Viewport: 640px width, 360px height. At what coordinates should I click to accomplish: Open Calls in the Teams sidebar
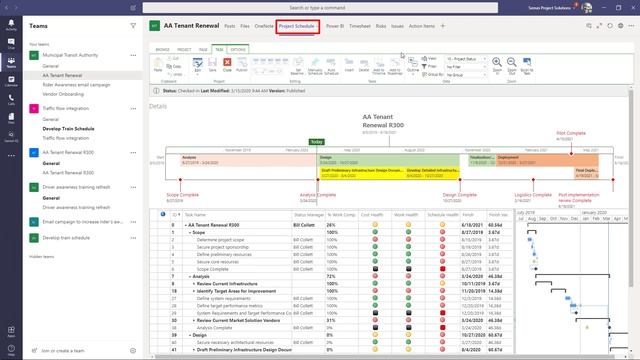pos(11,100)
